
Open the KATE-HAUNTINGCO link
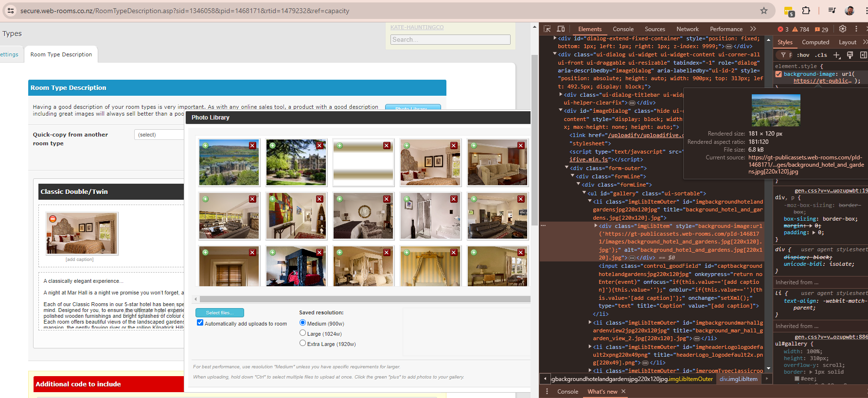coord(417,27)
